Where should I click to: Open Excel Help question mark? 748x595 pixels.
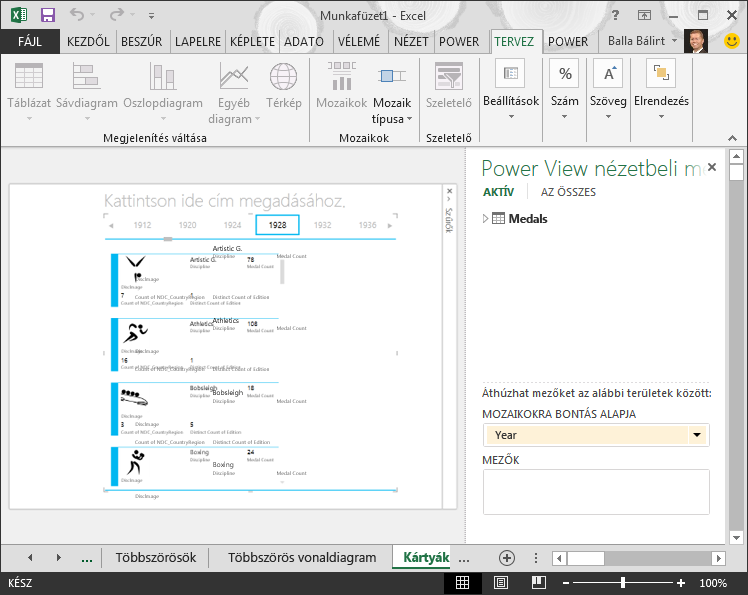[615, 15]
